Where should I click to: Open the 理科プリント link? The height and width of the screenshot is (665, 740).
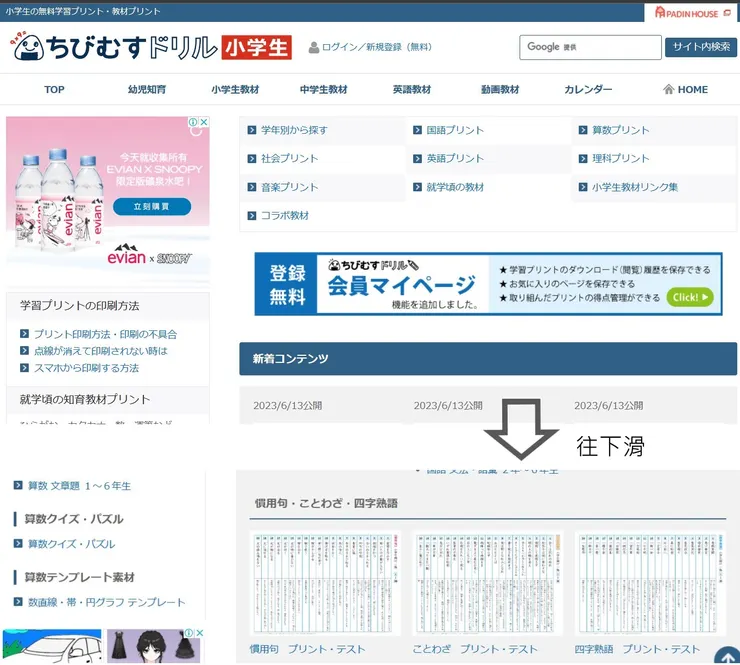click(x=621, y=159)
